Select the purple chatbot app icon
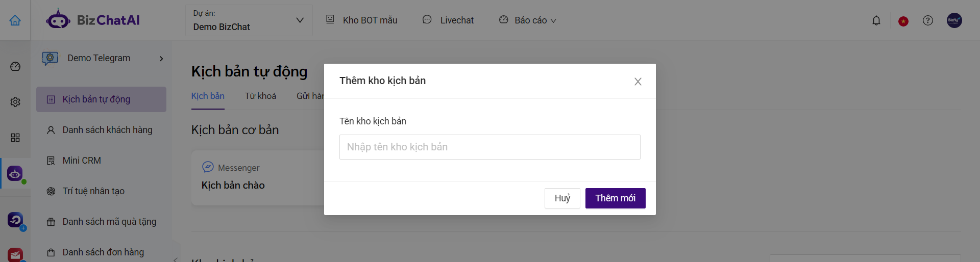The width and height of the screenshot is (980, 262). tap(15, 173)
